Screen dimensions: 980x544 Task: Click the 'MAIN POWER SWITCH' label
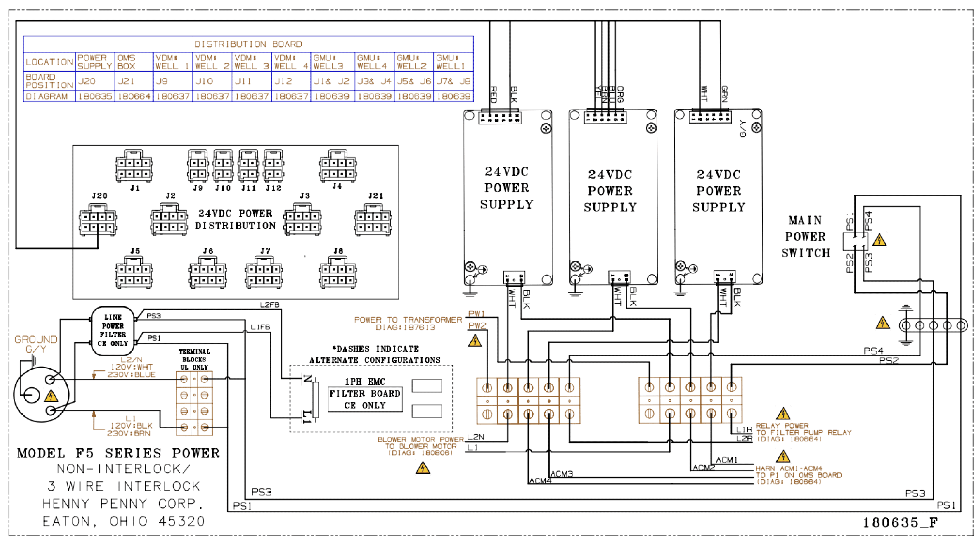(x=806, y=237)
